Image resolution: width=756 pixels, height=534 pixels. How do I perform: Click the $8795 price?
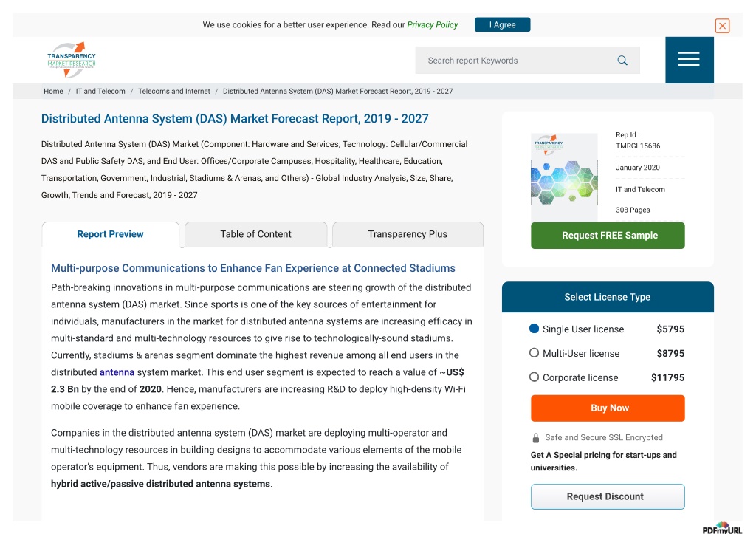click(670, 353)
